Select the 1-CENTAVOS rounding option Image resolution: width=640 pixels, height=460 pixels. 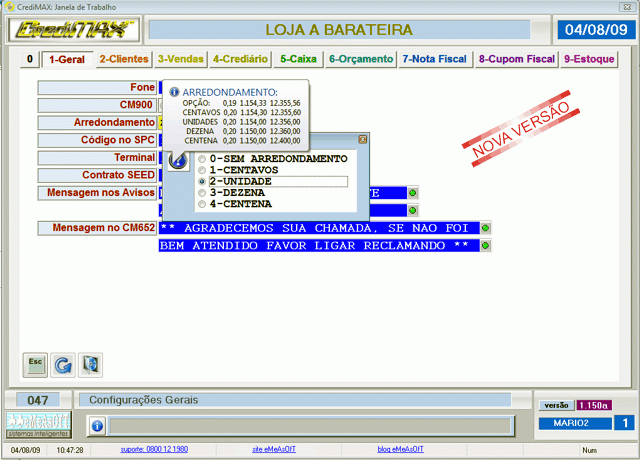pos(204,170)
